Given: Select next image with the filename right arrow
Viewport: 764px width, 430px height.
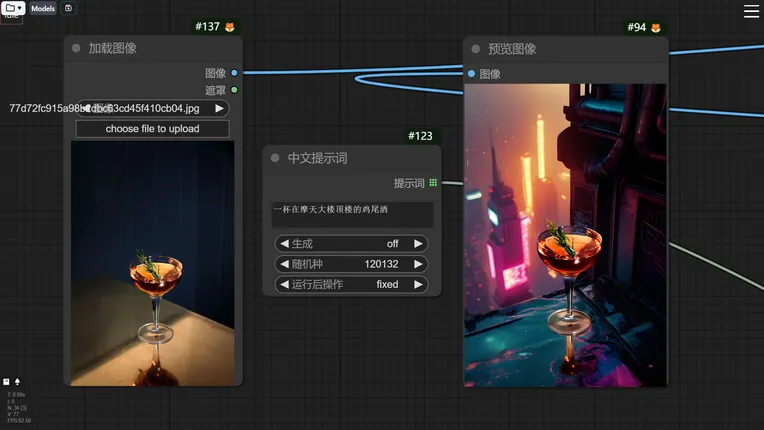Looking at the screenshot, I should click(x=219, y=108).
